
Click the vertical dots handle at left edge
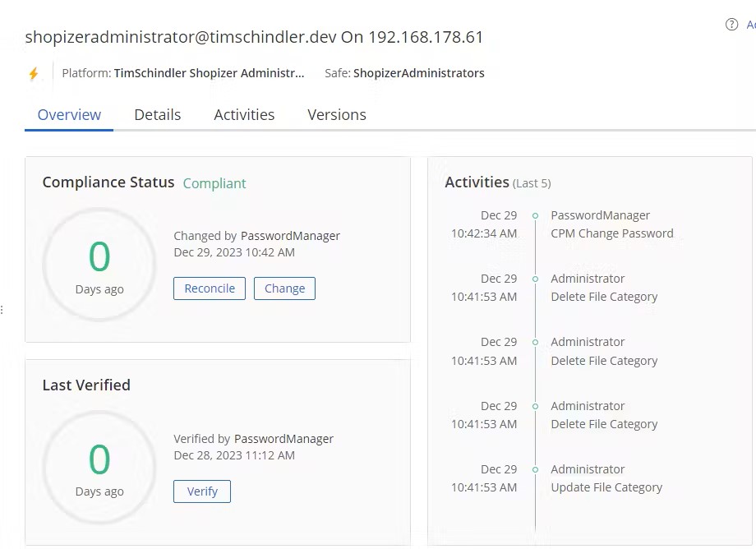click(2, 310)
